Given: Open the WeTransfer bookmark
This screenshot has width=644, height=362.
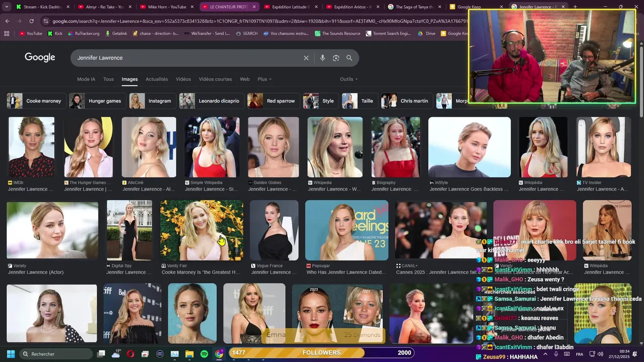Looking at the screenshot, I should 207,34.
